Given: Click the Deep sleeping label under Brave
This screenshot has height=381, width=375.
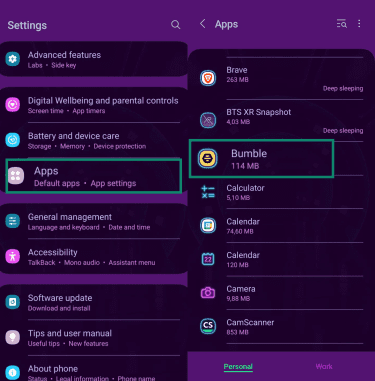Looking at the screenshot, I should pos(343,88).
